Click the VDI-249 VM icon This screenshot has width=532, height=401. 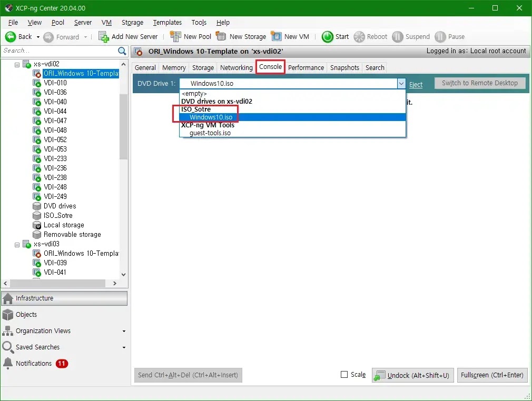(37, 197)
